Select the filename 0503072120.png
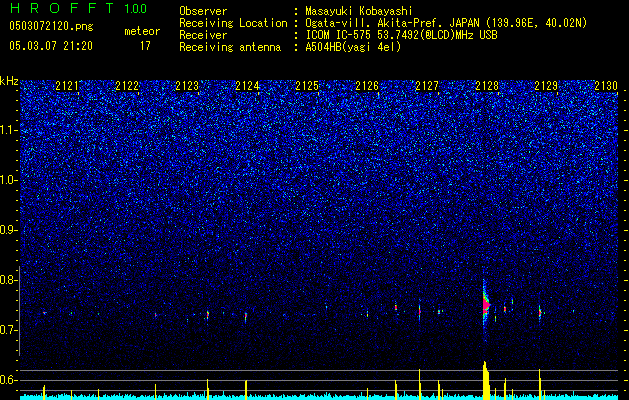 pos(51,26)
